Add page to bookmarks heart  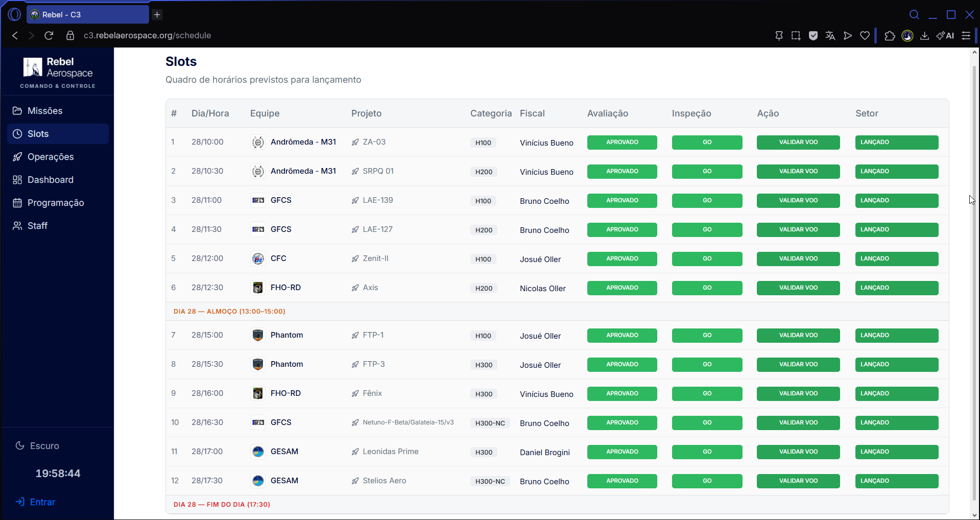[x=865, y=35]
